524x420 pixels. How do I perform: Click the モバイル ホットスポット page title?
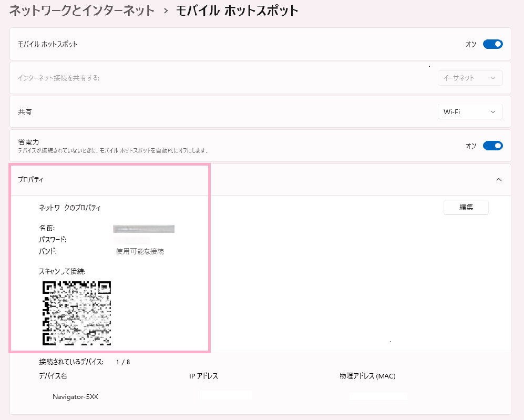click(x=237, y=11)
